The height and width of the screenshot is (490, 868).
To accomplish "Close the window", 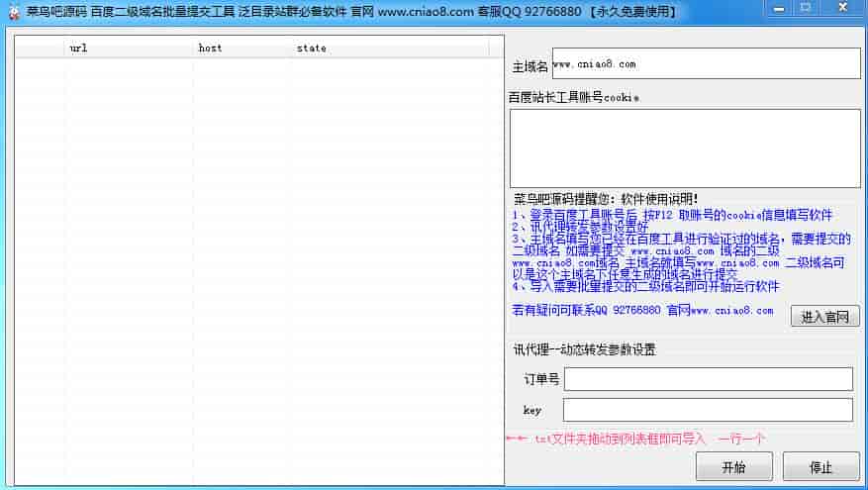I will [842, 8].
